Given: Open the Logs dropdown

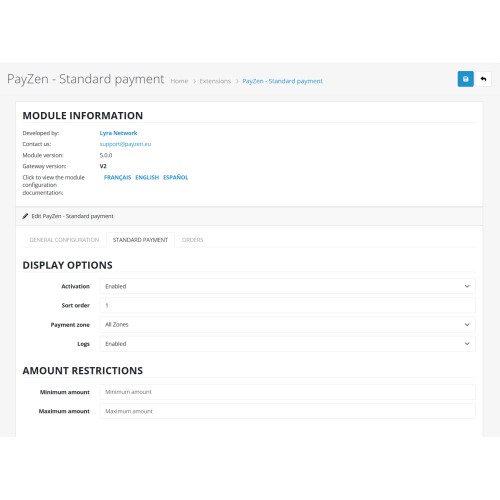Looking at the screenshot, I should 288,344.
